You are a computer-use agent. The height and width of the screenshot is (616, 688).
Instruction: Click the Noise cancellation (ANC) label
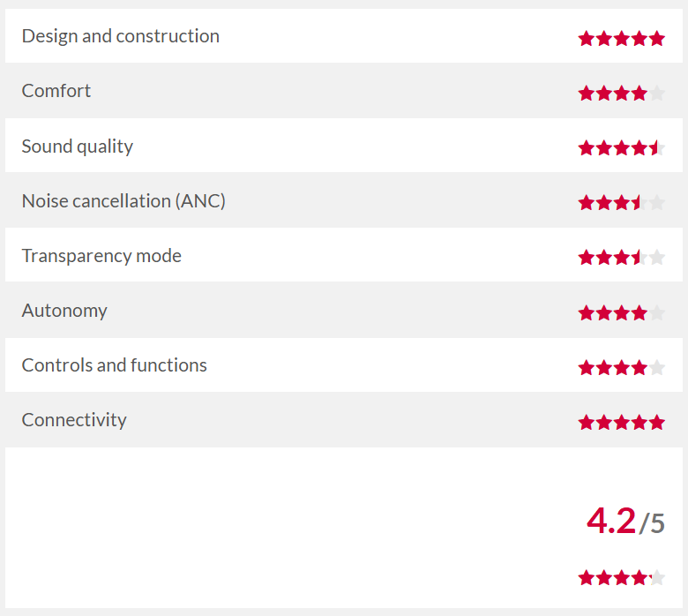point(123,201)
